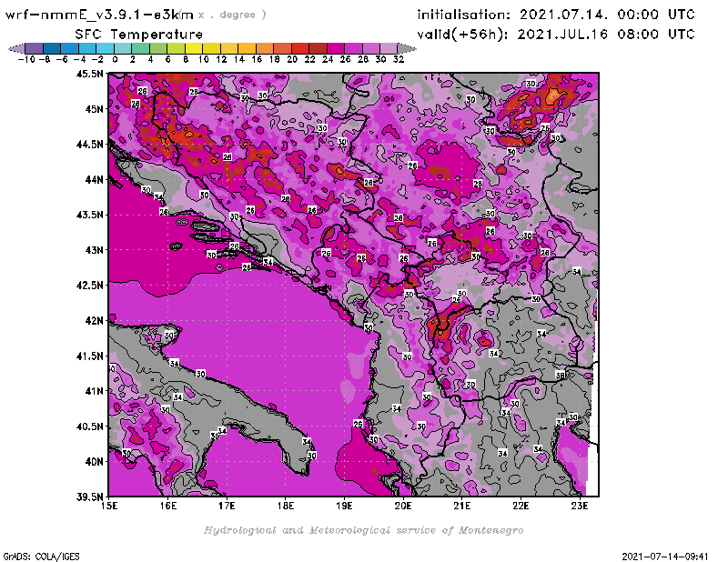Click the 42N latitude label

(94, 321)
